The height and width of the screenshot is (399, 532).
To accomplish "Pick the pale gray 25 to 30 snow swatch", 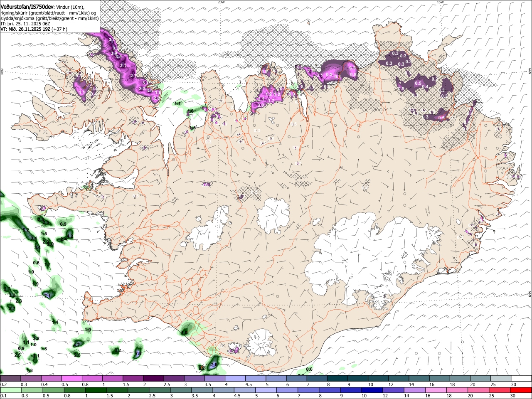I will click(x=500, y=379).
